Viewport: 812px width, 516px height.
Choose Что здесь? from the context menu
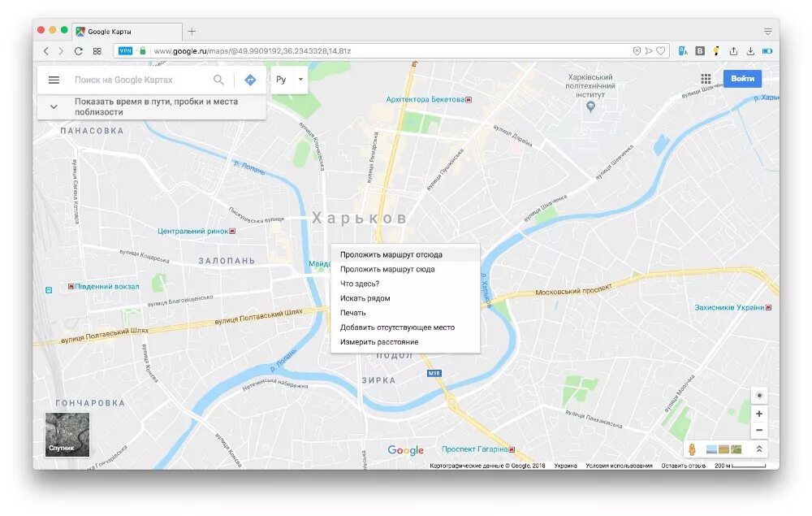405,284
